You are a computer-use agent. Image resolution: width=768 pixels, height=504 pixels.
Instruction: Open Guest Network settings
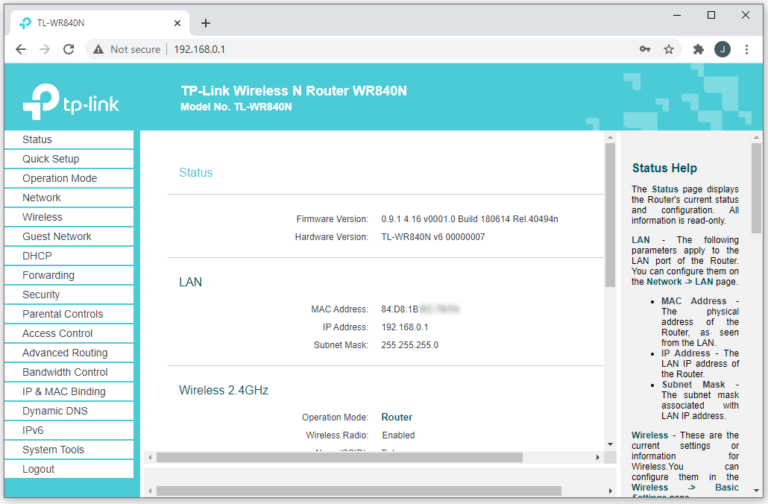[69, 237]
